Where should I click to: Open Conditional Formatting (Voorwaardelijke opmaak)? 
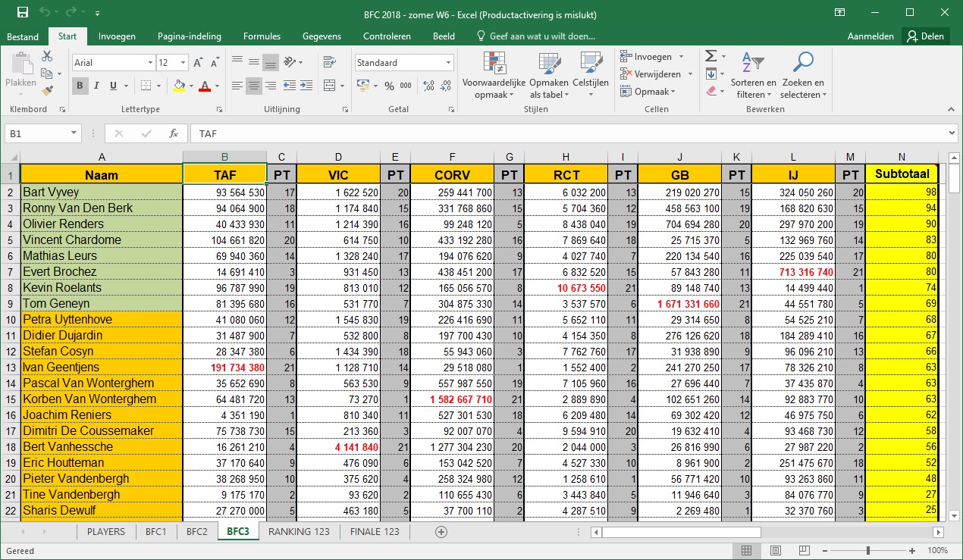[x=494, y=76]
